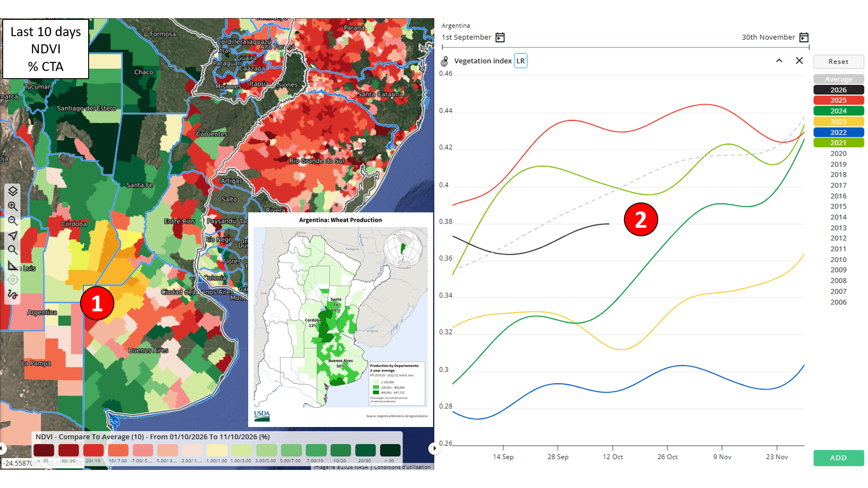
Task: Click the locate target crosshair tool
Action: (x=13, y=280)
